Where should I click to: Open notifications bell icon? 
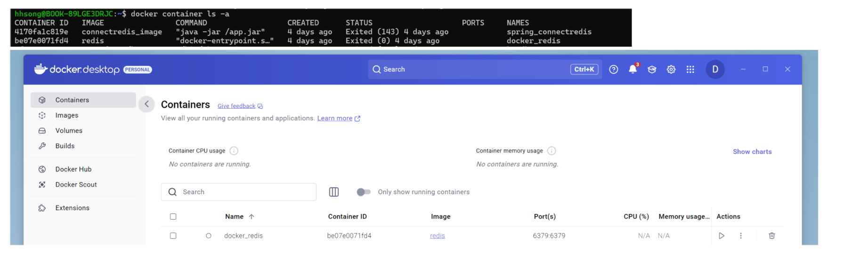tap(633, 69)
